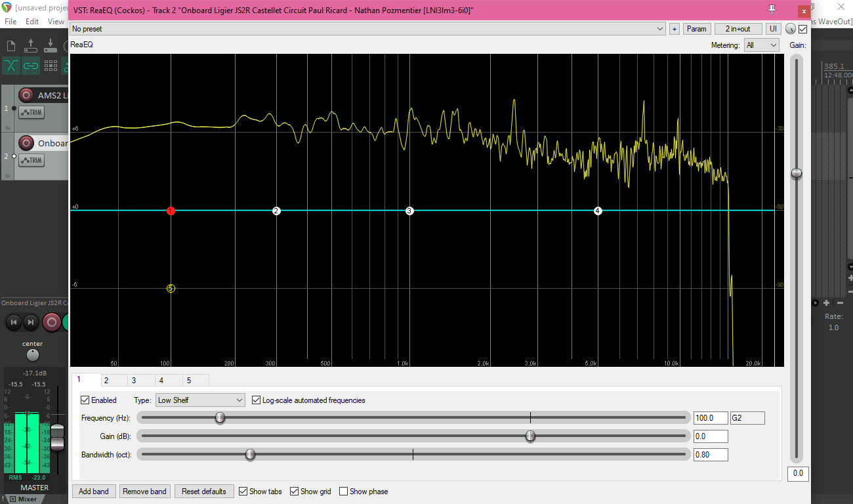Select red band 1 point on EQ graph
This screenshot has height=504, width=853.
171,211
